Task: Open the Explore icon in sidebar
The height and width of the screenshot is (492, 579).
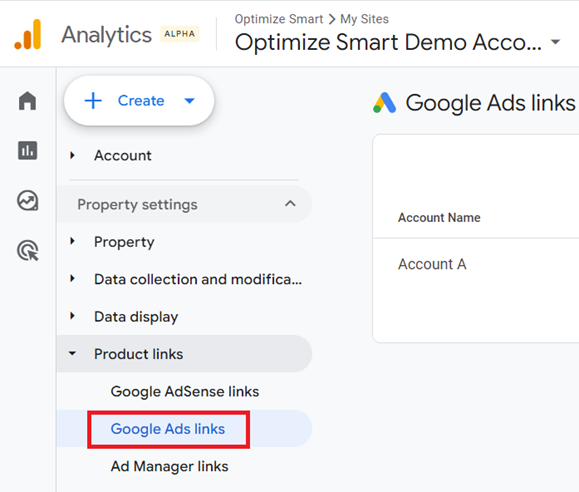Action: [28, 201]
